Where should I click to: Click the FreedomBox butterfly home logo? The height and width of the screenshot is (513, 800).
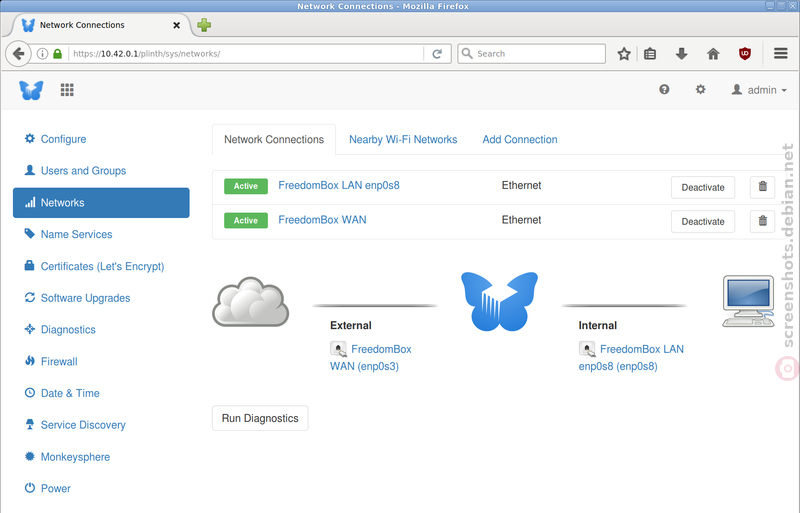coord(31,90)
